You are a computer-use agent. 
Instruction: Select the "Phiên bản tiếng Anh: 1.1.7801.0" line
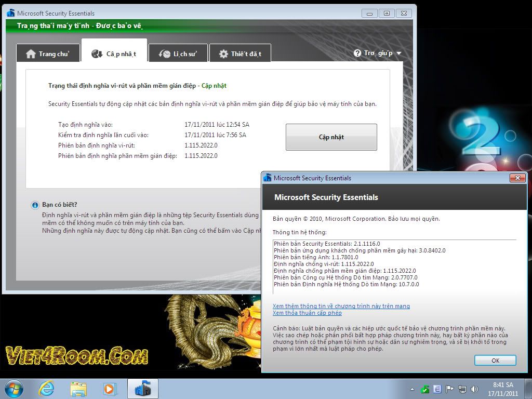click(x=316, y=257)
